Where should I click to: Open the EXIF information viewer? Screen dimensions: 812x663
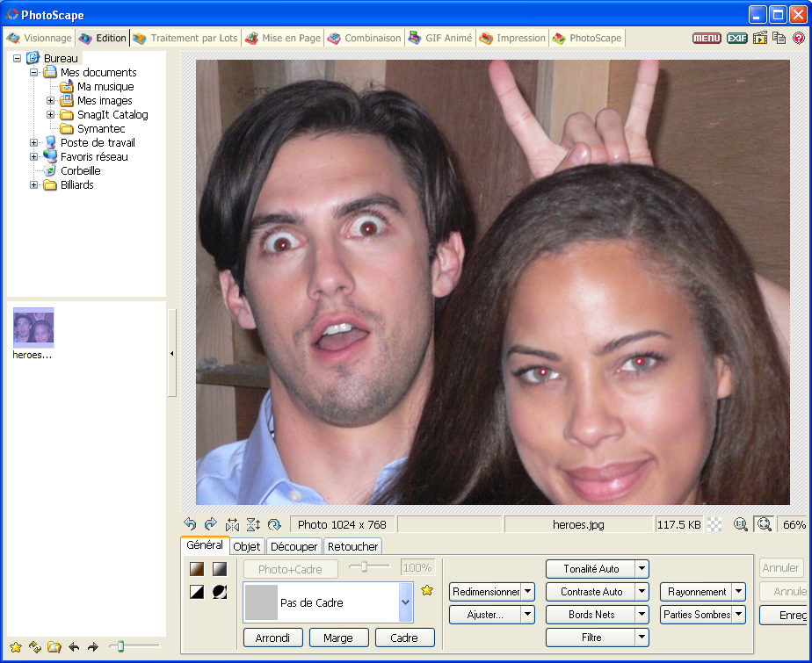tap(736, 38)
